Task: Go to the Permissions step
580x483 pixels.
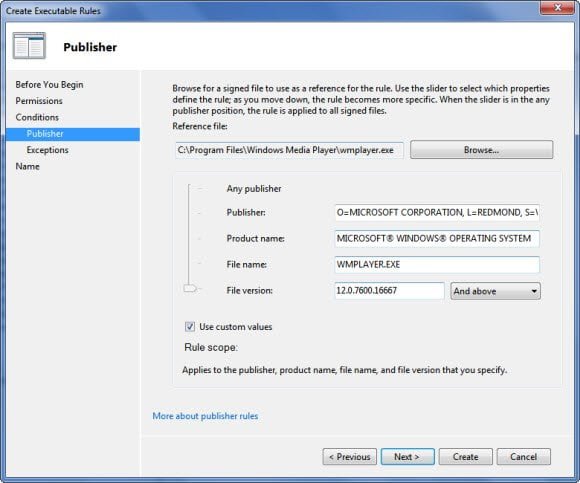Action: (x=39, y=101)
